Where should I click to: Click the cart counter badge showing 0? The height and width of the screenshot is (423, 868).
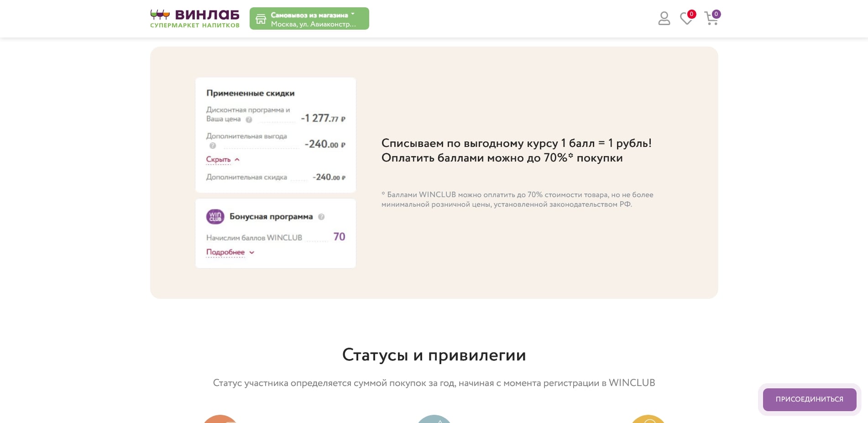(x=716, y=14)
